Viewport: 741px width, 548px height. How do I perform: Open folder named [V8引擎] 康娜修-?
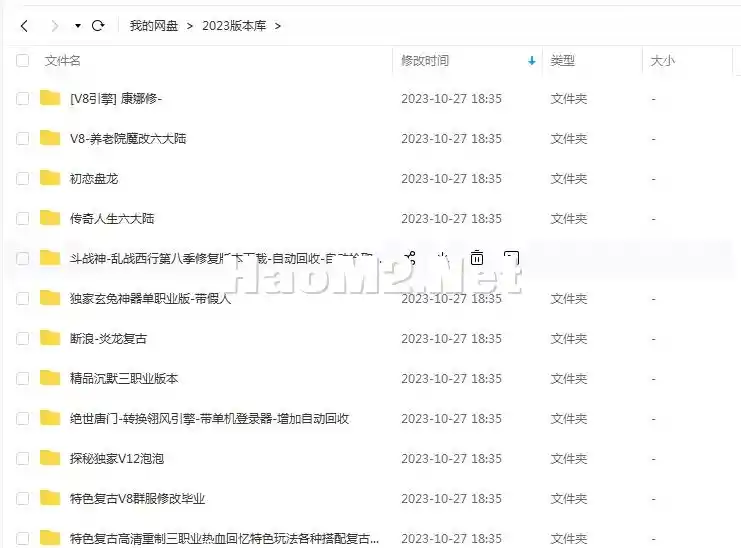(116, 98)
